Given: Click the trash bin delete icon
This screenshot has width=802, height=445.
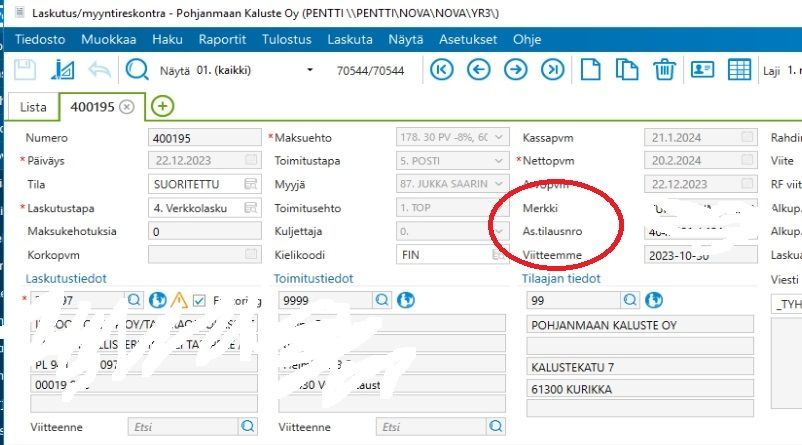Looking at the screenshot, I should 664,70.
